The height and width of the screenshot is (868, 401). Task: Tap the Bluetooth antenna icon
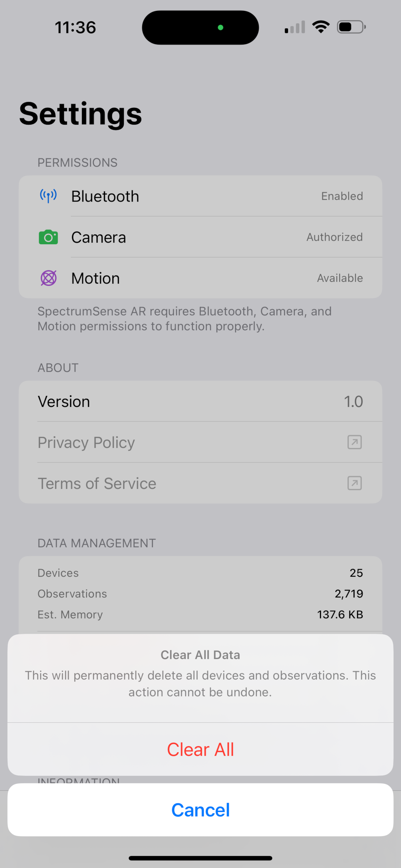click(x=48, y=196)
